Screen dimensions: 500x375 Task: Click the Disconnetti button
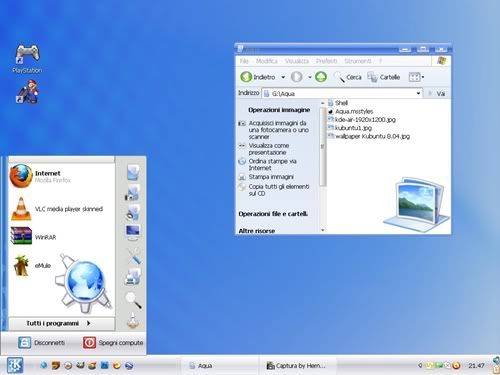point(41,342)
